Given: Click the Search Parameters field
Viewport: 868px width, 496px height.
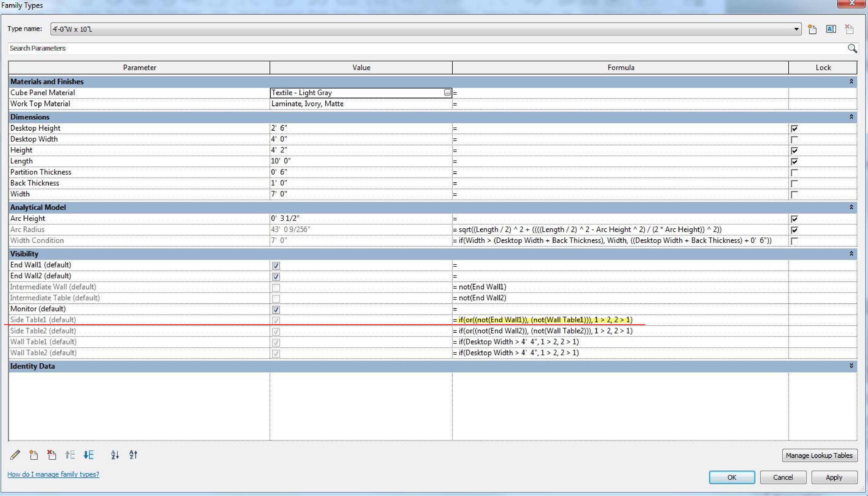Looking at the screenshot, I should point(409,48).
